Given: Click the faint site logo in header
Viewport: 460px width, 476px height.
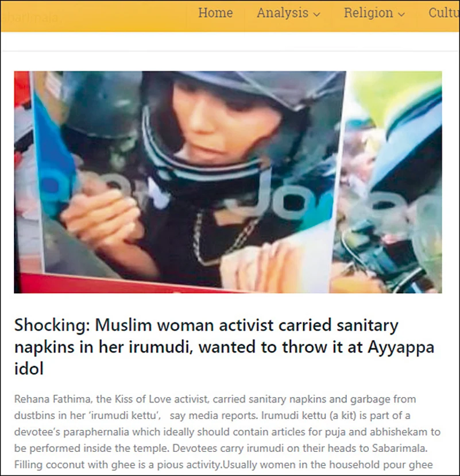Looking at the screenshot, I should [x=29, y=18].
